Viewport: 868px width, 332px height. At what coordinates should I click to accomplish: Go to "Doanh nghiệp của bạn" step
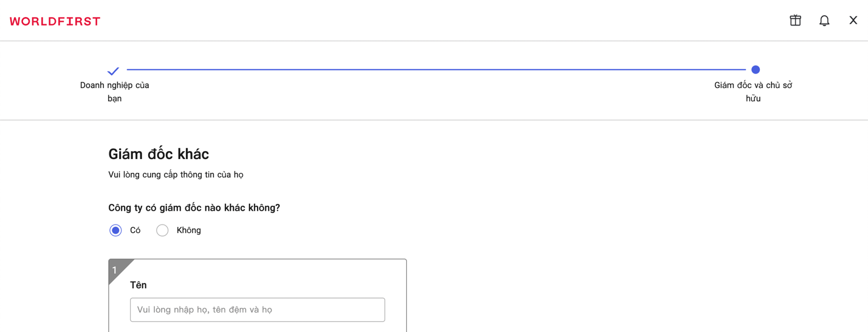click(115, 92)
